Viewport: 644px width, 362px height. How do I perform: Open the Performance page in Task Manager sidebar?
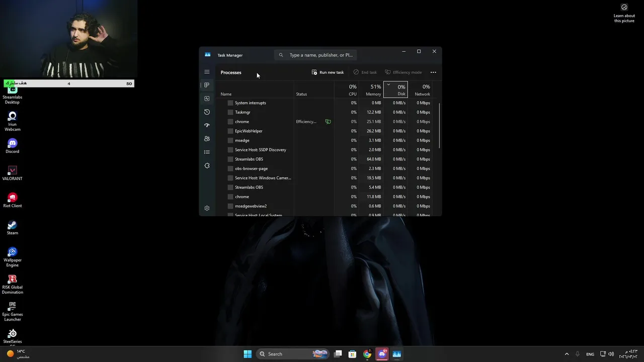pos(207,99)
